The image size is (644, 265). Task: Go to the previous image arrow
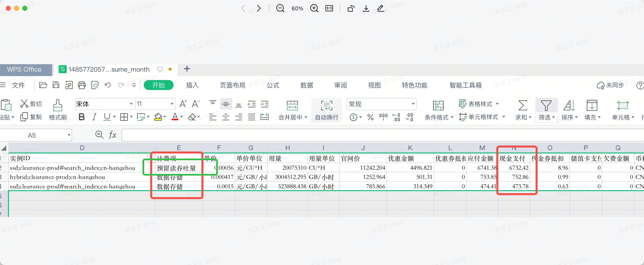tap(243, 8)
